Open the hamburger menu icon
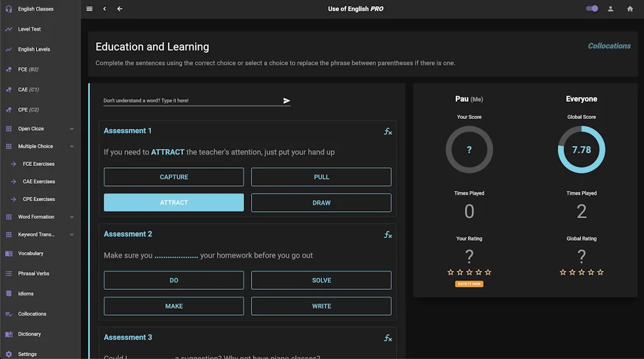This screenshot has width=644, height=359. tap(89, 9)
